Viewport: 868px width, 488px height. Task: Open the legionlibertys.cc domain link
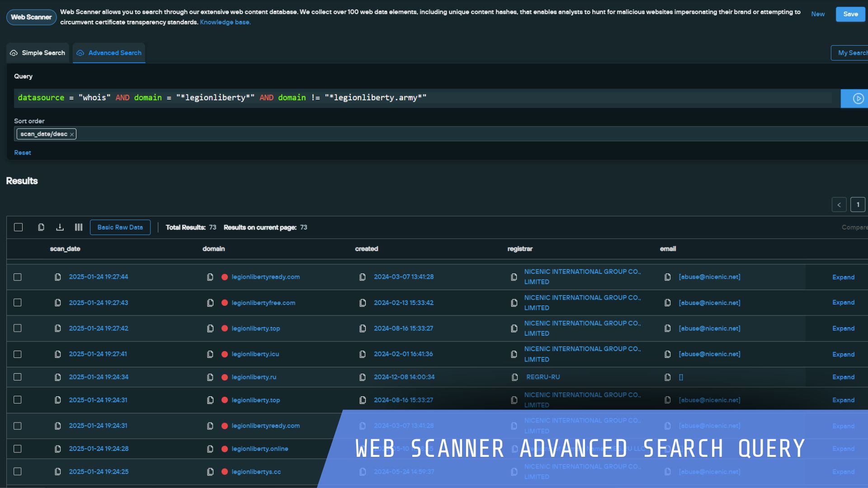pyautogui.click(x=256, y=472)
